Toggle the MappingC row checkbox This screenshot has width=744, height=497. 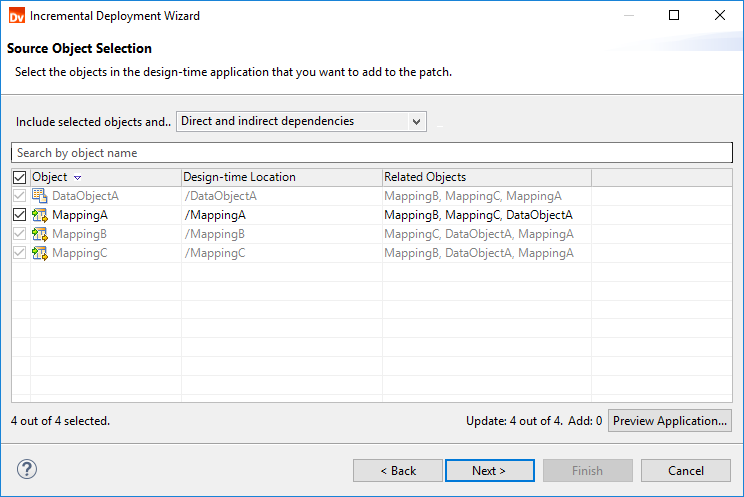tap(20, 253)
